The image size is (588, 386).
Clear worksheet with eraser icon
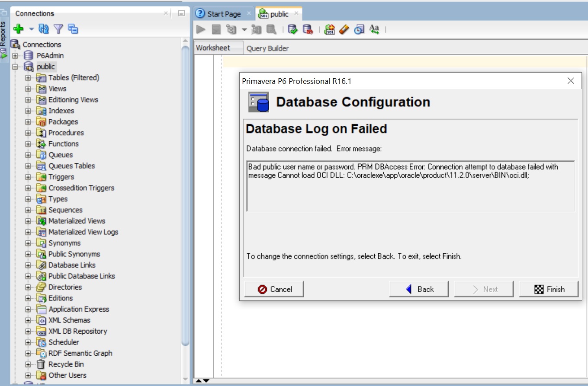[x=344, y=29]
